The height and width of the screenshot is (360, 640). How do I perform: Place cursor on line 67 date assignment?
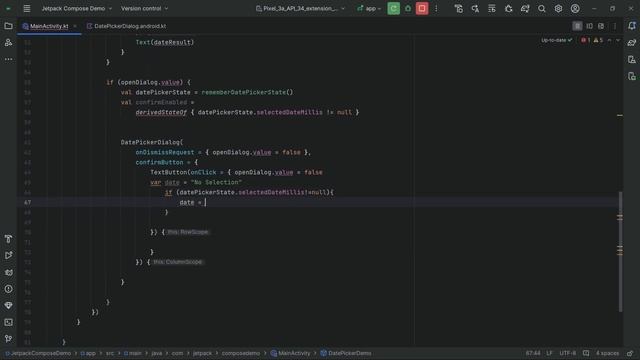[193, 202]
